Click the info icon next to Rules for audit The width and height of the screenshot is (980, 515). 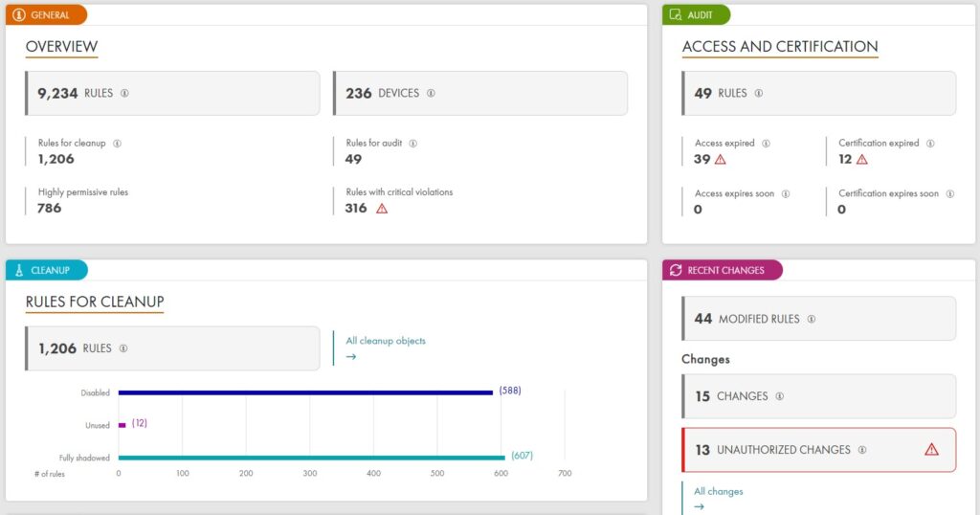pos(412,144)
